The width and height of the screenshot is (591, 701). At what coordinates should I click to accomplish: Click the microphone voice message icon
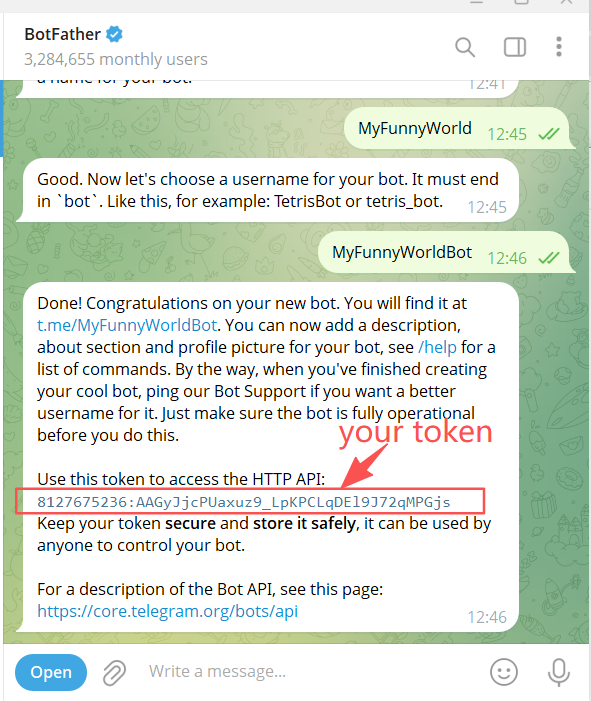pos(559,672)
